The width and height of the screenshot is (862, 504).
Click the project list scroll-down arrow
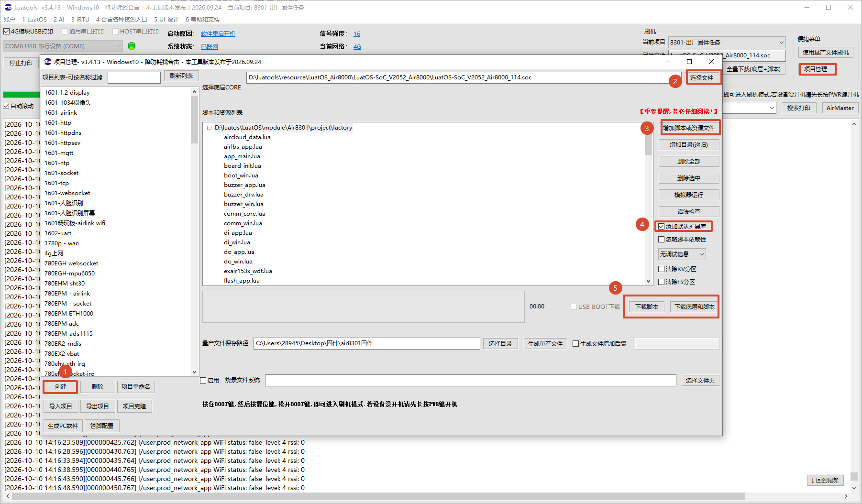194,372
